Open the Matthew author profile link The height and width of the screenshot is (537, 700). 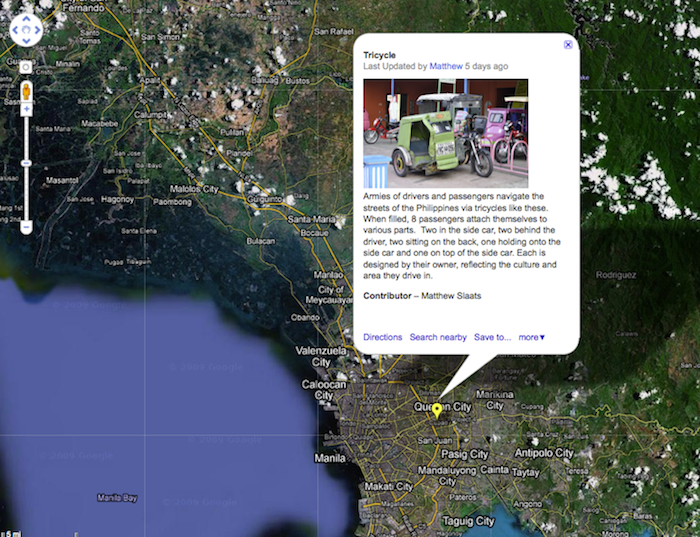pyautogui.click(x=446, y=67)
